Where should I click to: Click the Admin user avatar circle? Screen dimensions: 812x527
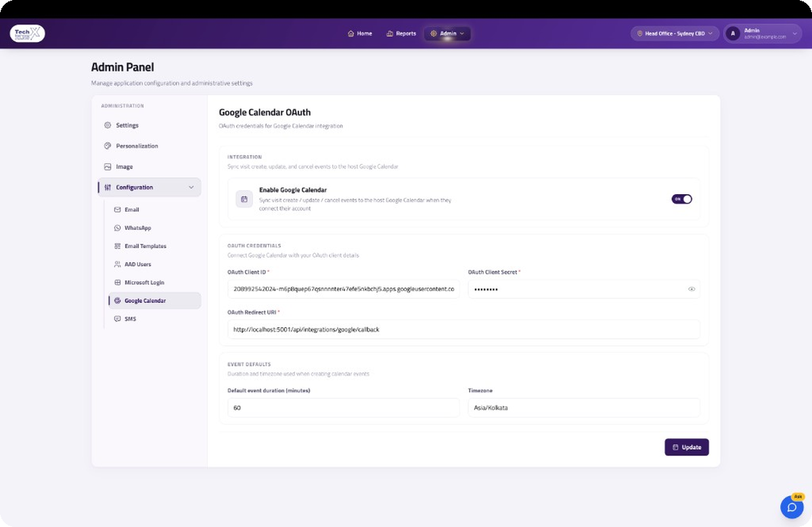coord(733,33)
